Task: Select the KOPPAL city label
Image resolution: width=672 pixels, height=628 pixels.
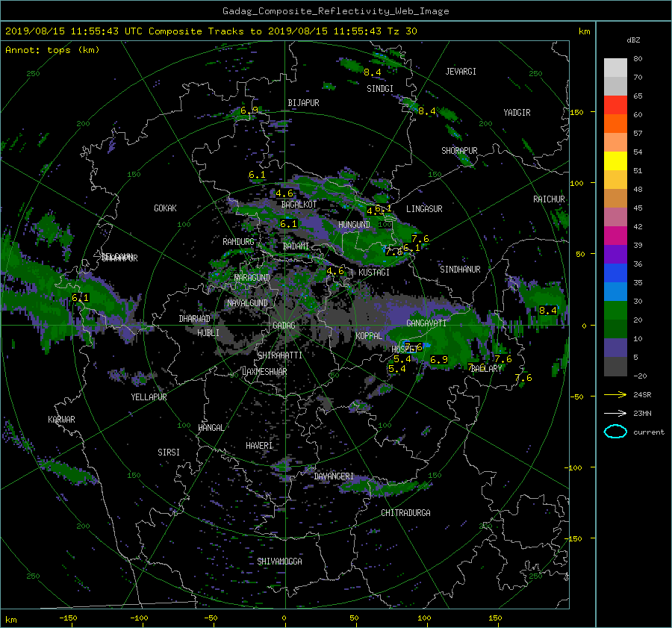Action: coord(369,336)
